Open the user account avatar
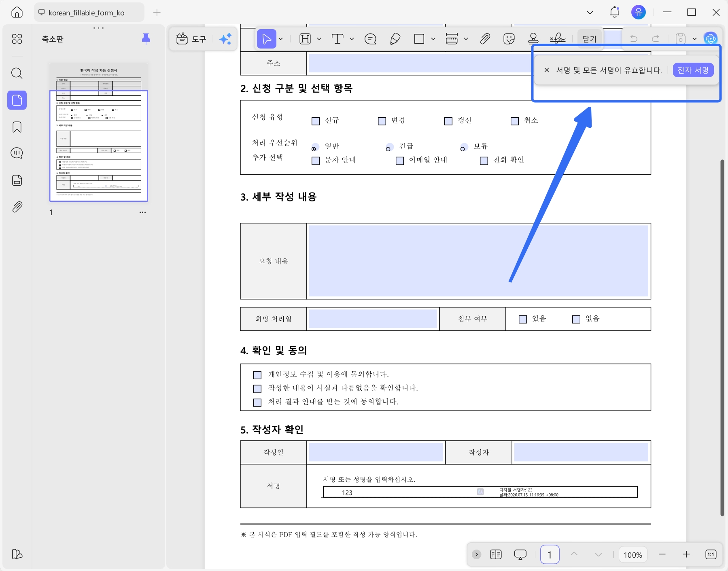Image resolution: width=728 pixels, height=571 pixels. pos(639,12)
